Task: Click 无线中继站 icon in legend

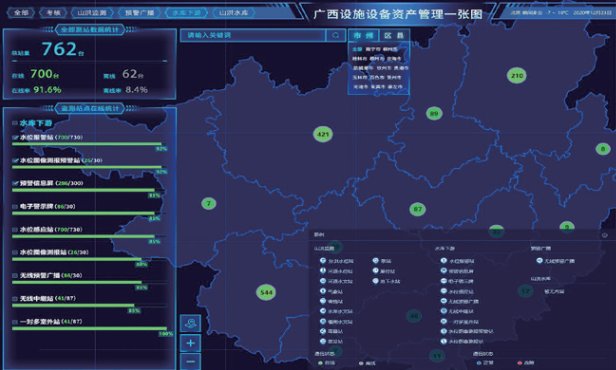Action: [444, 311]
